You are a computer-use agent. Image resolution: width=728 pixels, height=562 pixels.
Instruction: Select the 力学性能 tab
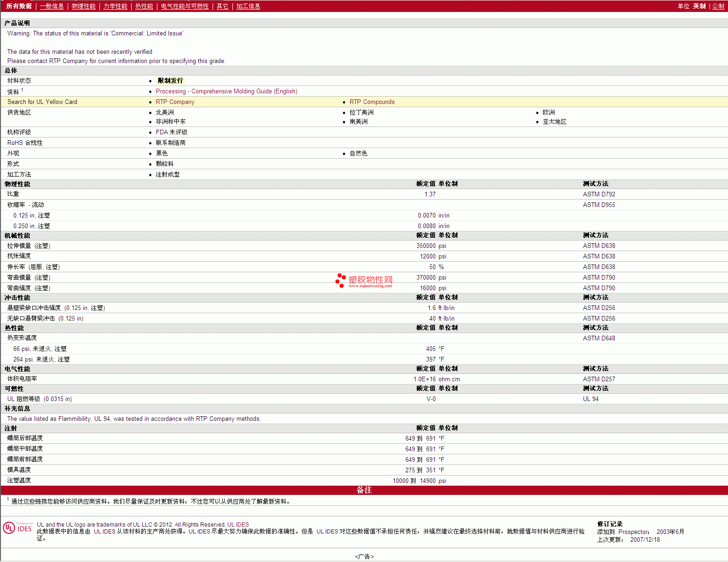[115, 6]
